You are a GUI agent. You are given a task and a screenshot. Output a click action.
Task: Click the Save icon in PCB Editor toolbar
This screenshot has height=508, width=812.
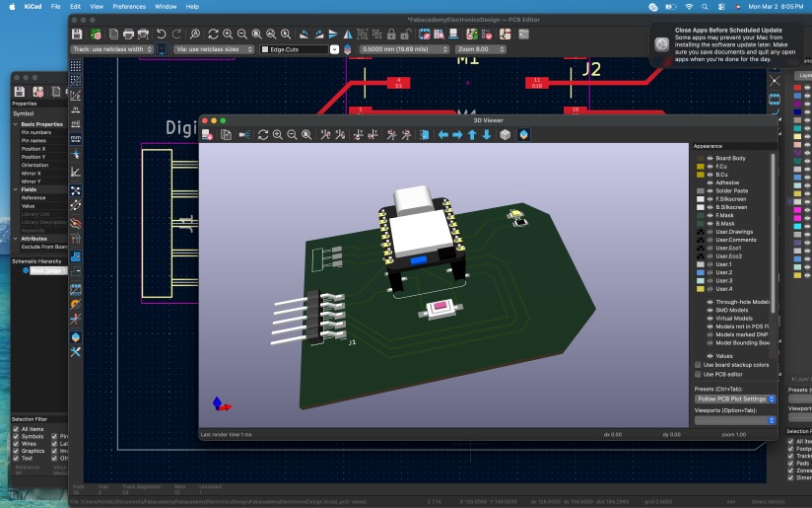[78, 34]
